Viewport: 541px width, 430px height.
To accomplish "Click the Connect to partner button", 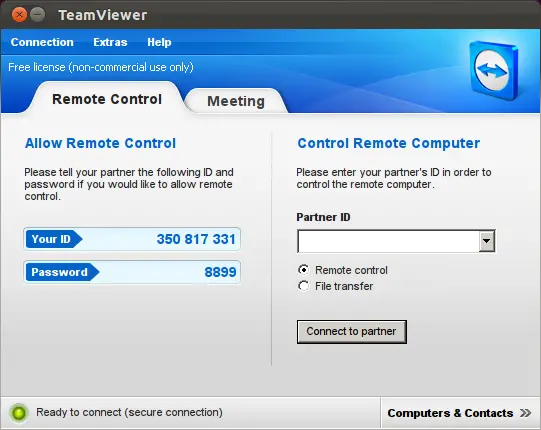I will coord(352,331).
